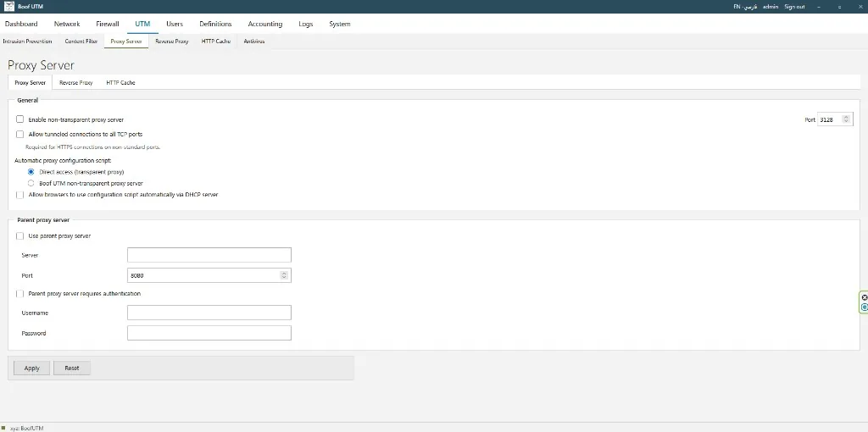
Task: Click the Boof UTM logo icon in title bar
Action: pos(8,6)
